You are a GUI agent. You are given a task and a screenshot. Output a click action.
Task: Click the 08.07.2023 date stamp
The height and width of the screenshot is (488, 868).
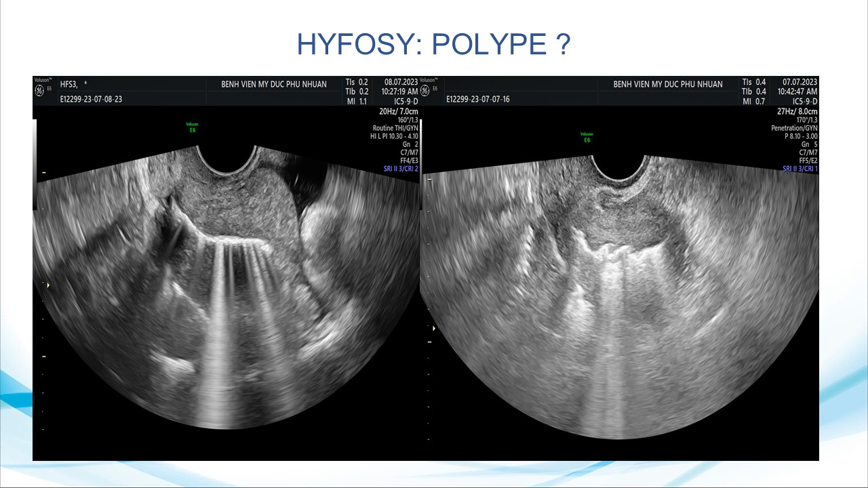[401, 82]
